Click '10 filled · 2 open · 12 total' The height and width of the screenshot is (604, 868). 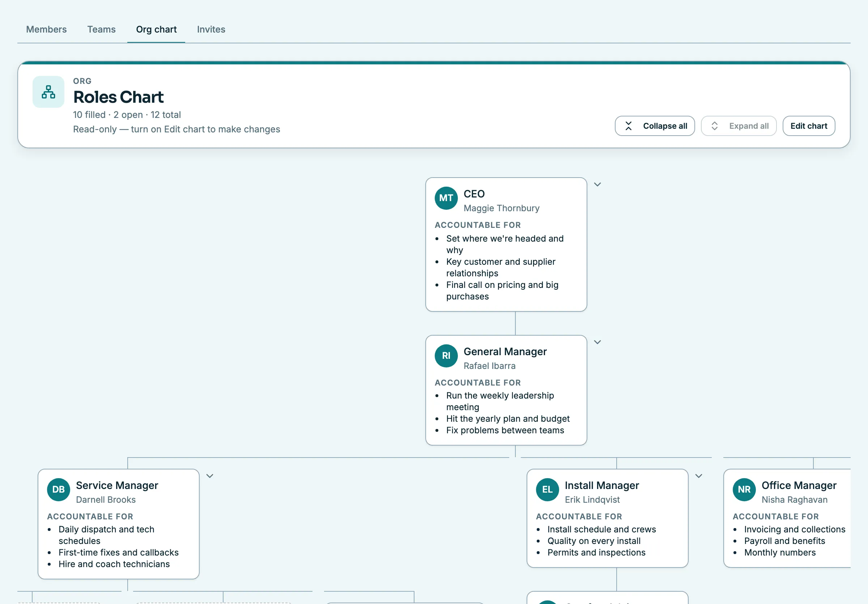pyautogui.click(x=127, y=115)
